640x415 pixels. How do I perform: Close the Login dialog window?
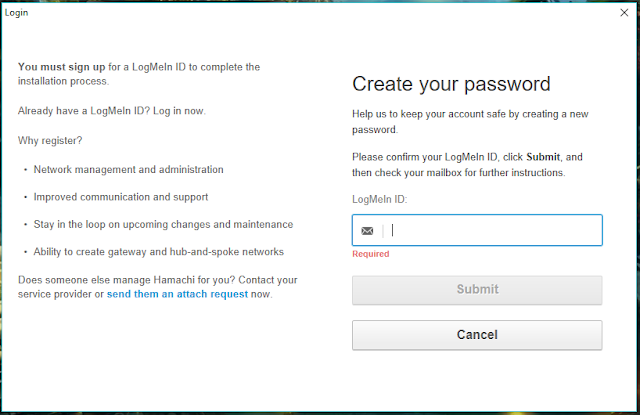(x=624, y=13)
